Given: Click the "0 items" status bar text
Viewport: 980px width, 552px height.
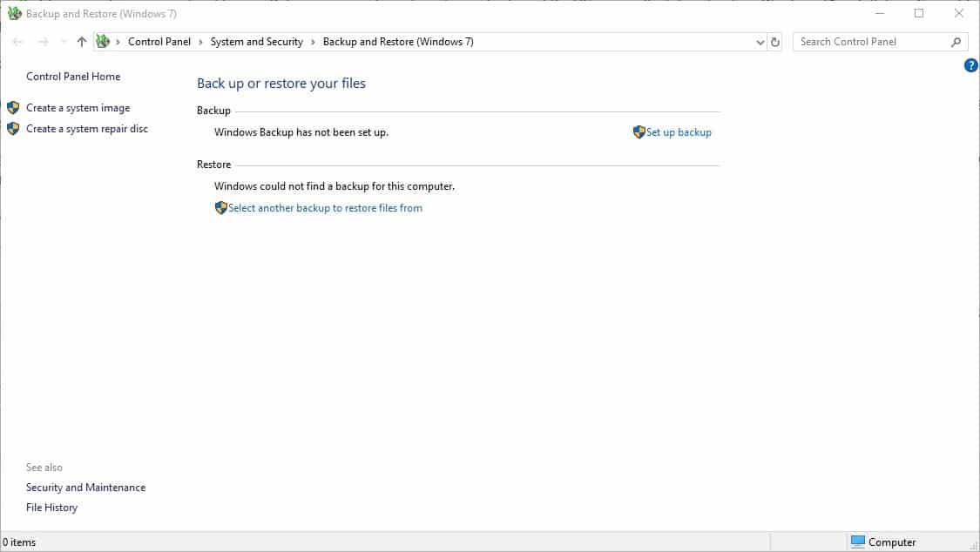Looking at the screenshot, I should [19, 542].
